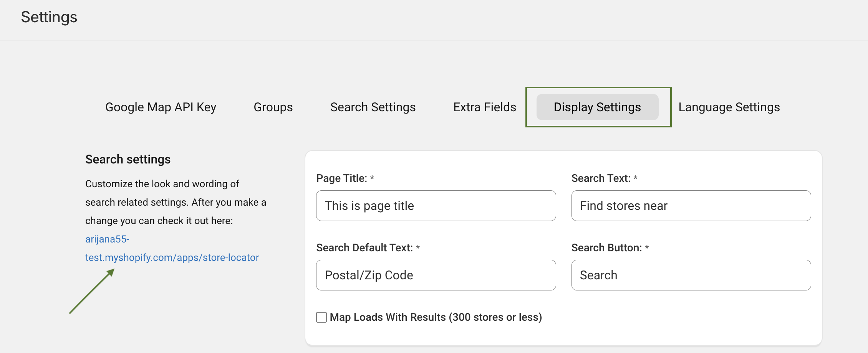Select the Extra Fields tab
Viewport: 868px width, 353px height.
[x=484, y=107]
